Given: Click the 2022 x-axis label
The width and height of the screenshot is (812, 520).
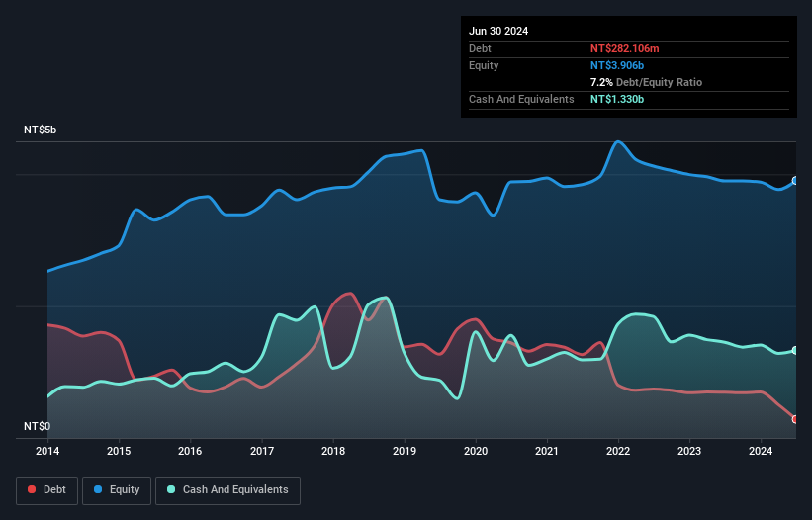Looking at the screenshot, I should pyautogui.click(x=618, y=451).
